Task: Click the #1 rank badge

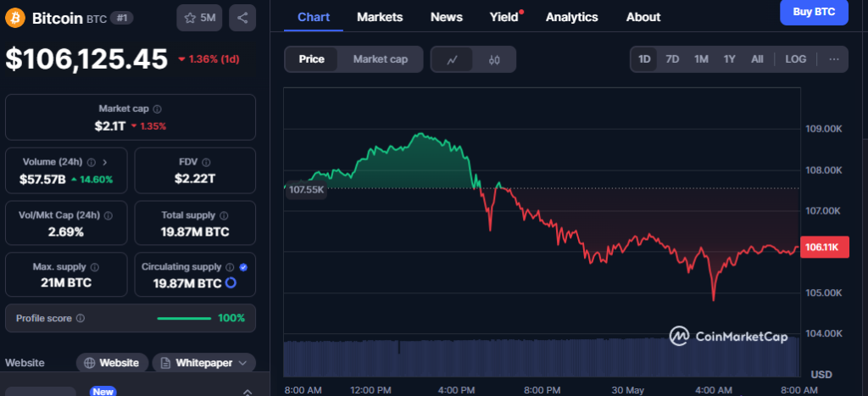Action: pos(121,19)
